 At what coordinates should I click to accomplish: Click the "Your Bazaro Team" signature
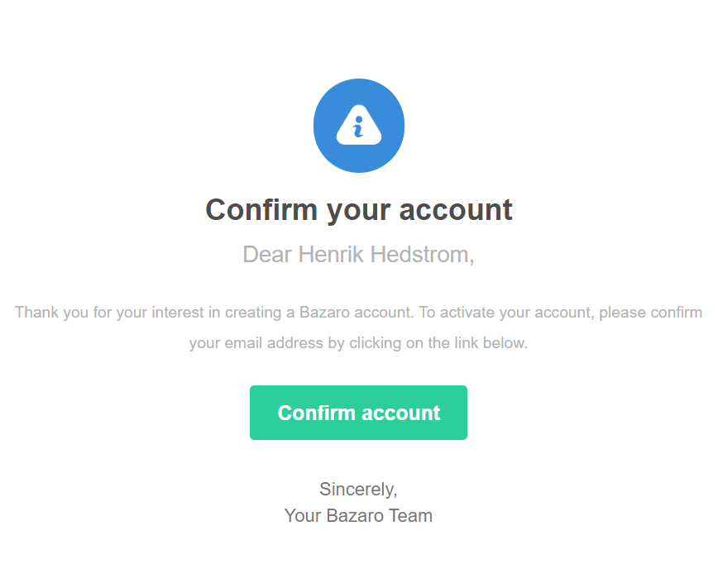(358, 516)
